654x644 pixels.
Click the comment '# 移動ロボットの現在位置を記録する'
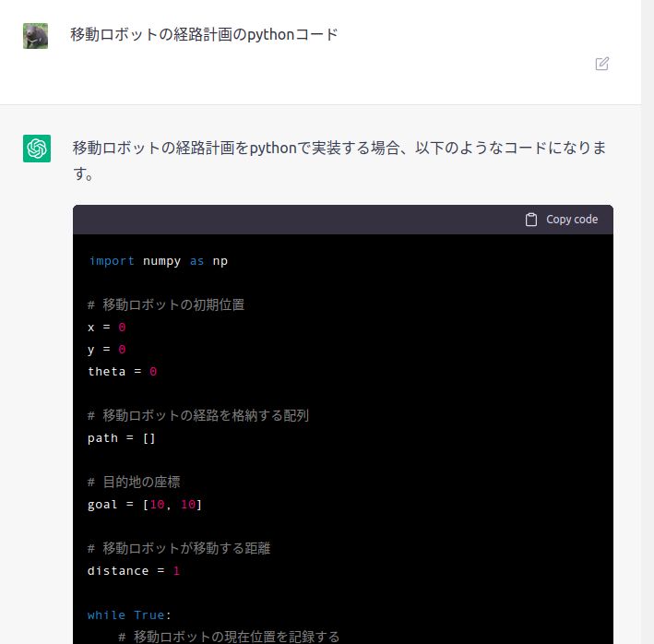click(x=229, y=637)
